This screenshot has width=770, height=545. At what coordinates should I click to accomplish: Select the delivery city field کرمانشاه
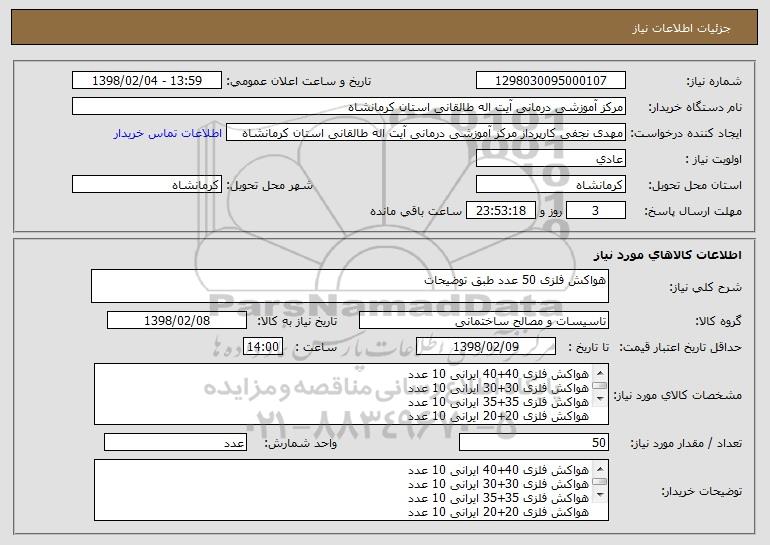tap(147, 185)
